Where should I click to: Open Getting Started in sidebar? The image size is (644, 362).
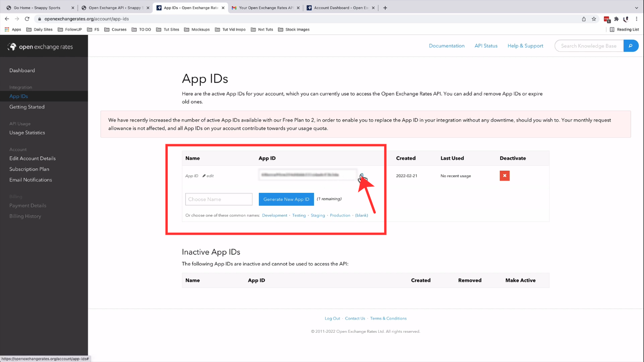pos(27,107)
